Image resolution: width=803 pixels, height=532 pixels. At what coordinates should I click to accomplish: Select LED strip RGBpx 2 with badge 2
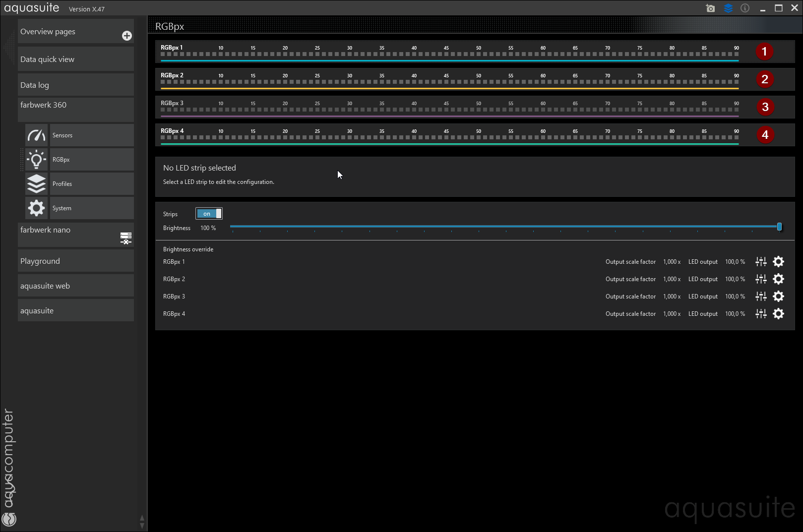click(765, 79)
